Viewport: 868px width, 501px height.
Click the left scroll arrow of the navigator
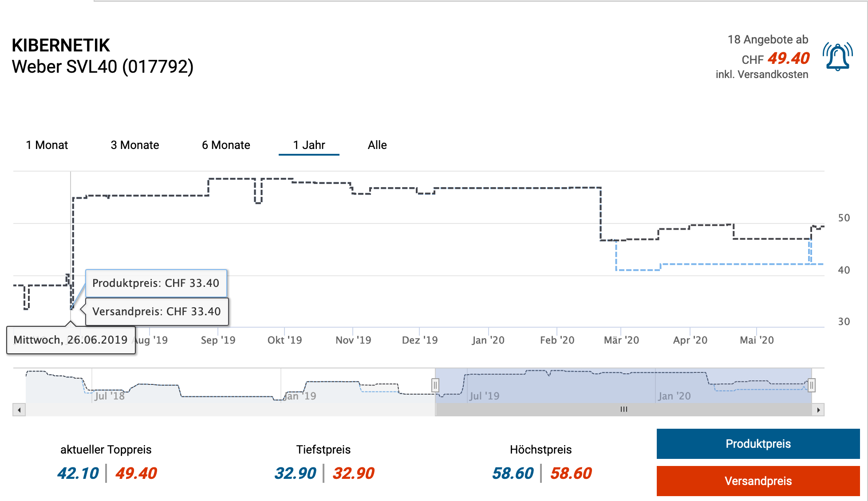pyautogui.click(x=19, y=410)
